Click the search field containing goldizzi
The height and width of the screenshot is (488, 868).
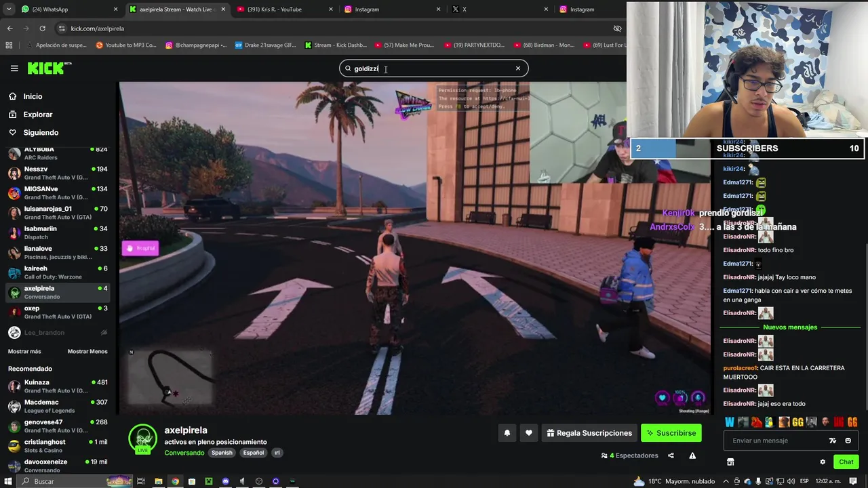(x=434, y=68)
